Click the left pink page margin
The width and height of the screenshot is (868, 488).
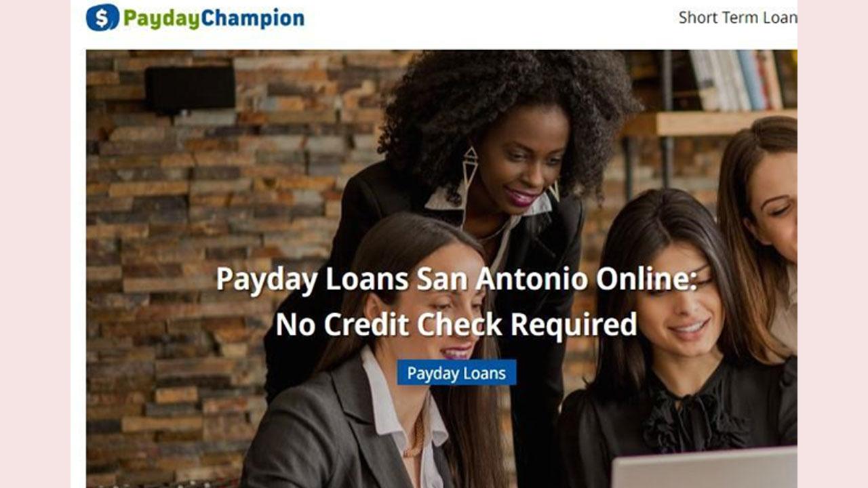[35, 244]
